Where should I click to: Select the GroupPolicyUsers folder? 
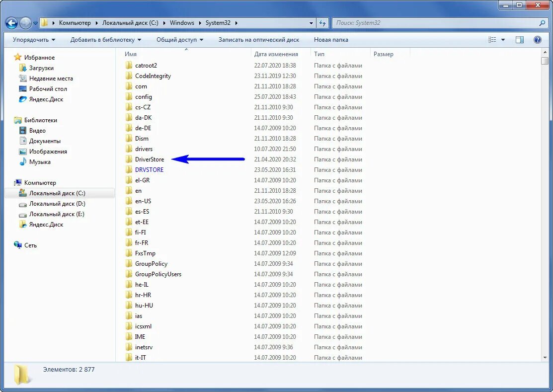click(x=158, y=274)
